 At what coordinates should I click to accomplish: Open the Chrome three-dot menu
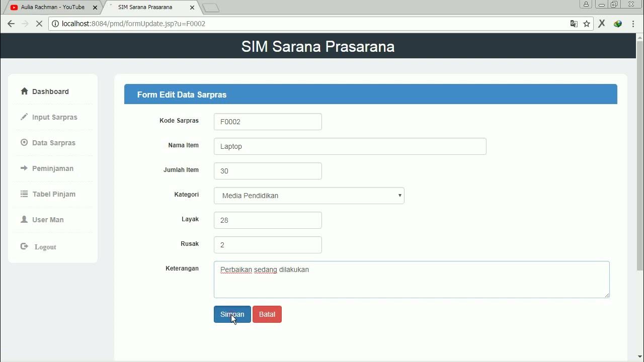tap(633, 24)
